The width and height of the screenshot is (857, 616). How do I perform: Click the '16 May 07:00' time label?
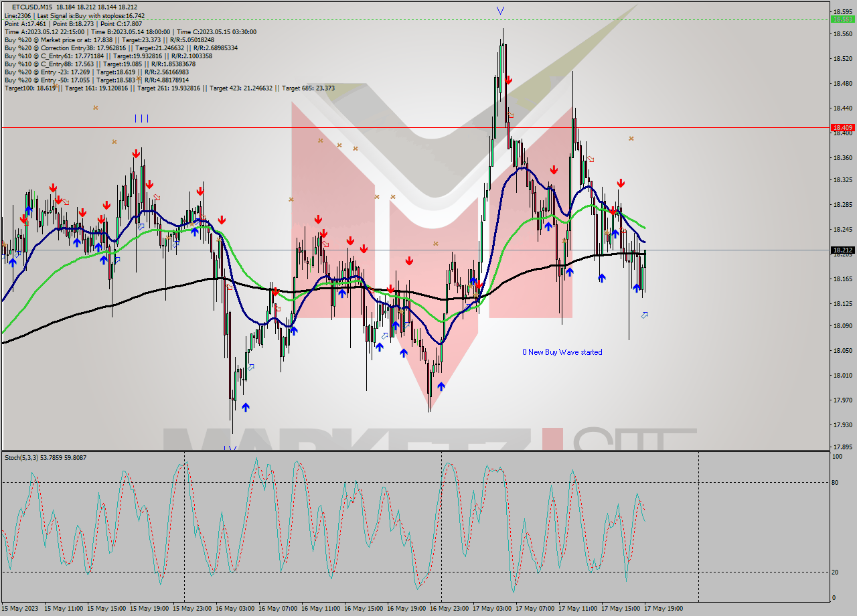278,609
